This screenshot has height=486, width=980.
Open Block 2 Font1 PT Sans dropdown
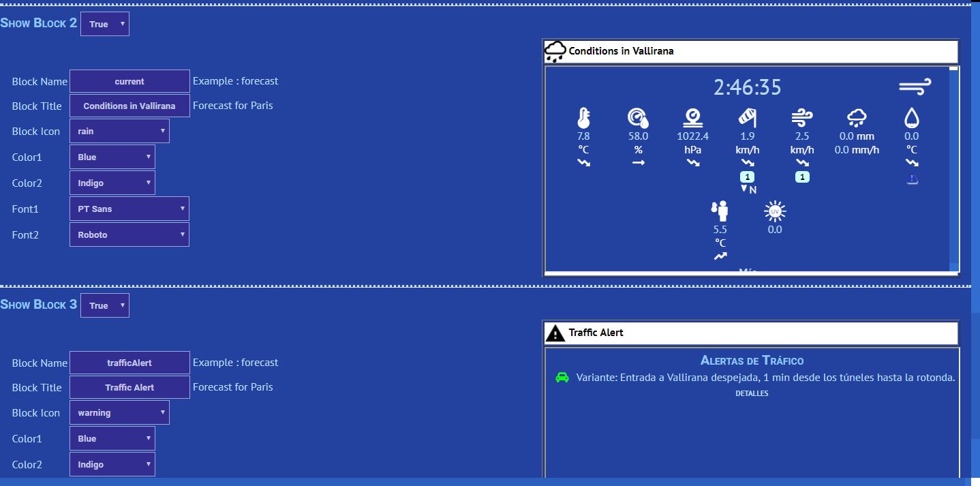[x=129, y=209]
